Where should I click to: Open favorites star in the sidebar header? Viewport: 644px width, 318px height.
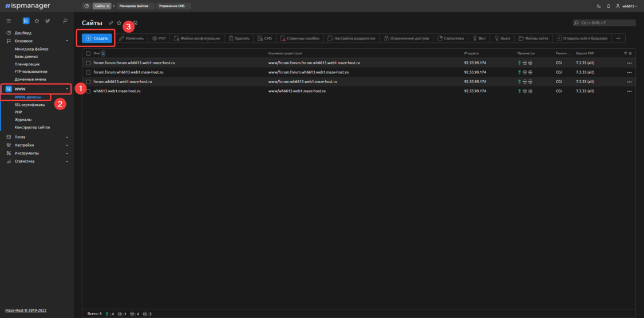click(37, 21)
